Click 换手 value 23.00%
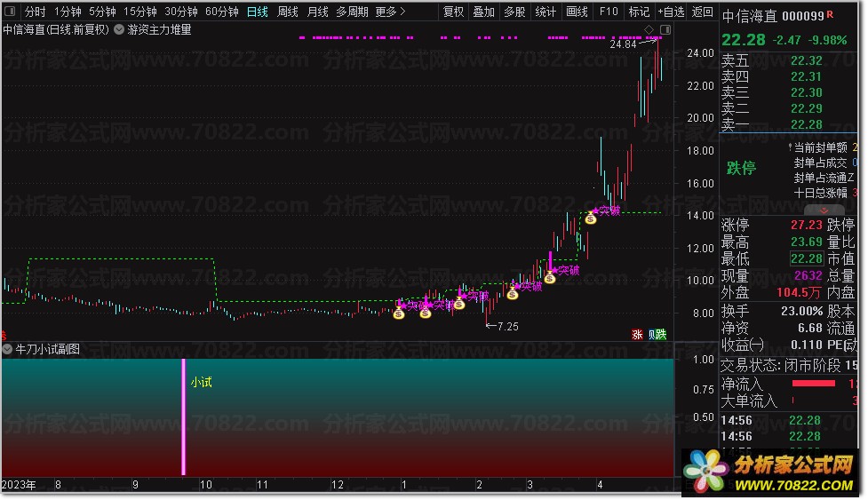The height and width of the screenshot is (500, 868). pyautogui.click(x=802, y=311)
